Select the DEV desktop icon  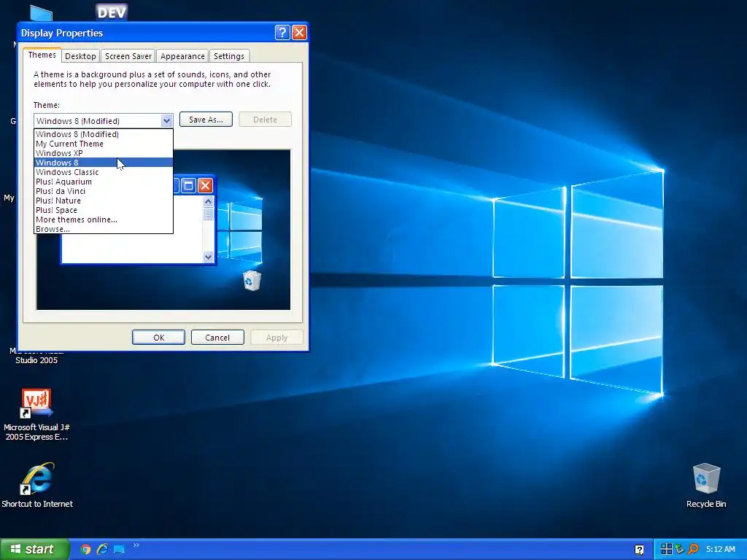112,12
